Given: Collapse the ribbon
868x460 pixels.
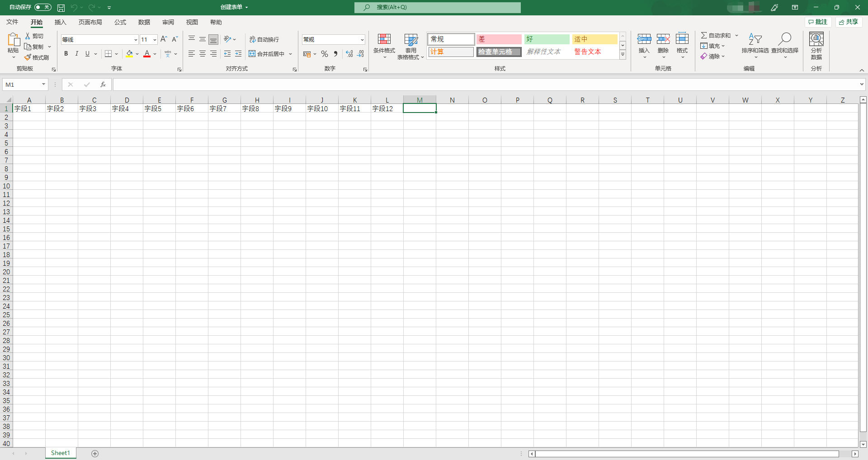Looking at the screenshot, I should click(x=862, y=70).
